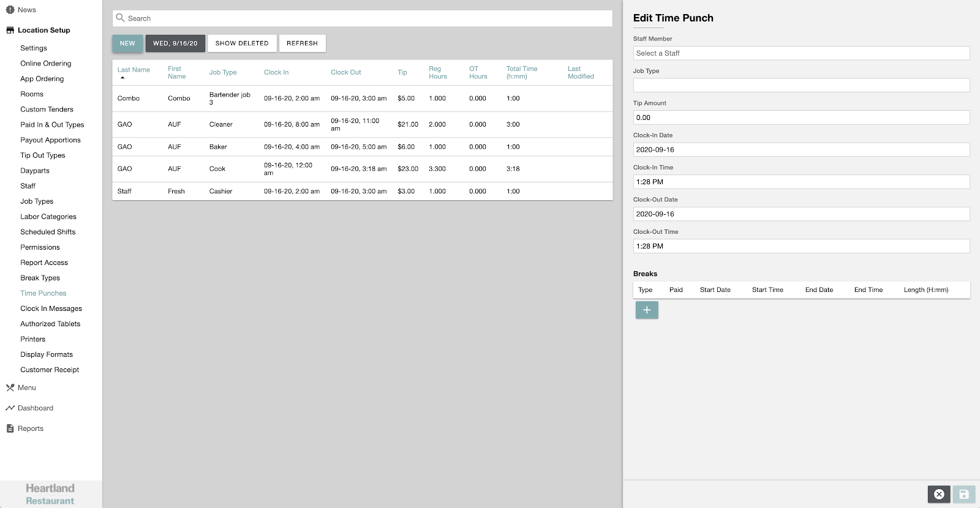Screen dimensions: 980x508
Task: Click the save disk icon
Action: (x=963, y=495)
